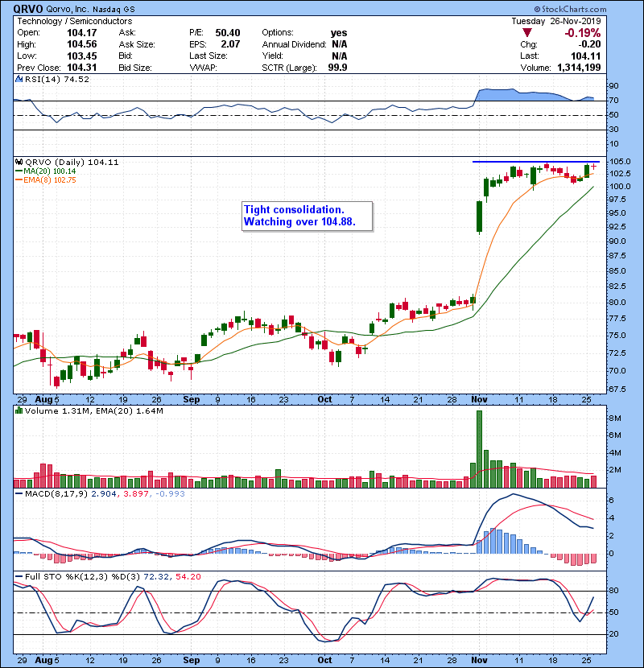Click the percent change -0.19%
Viewport: 644px width, 668px height.
click(x=583, y=33)
